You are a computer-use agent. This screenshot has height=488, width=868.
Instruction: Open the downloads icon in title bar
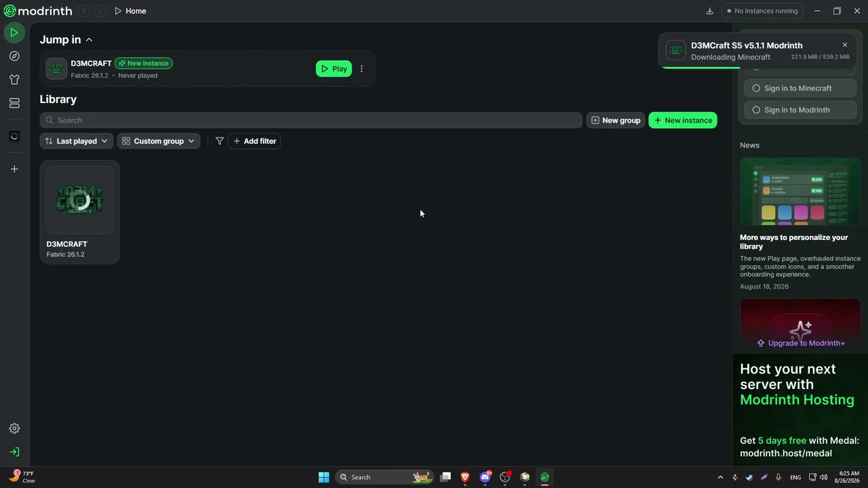[x=710, y=11]
